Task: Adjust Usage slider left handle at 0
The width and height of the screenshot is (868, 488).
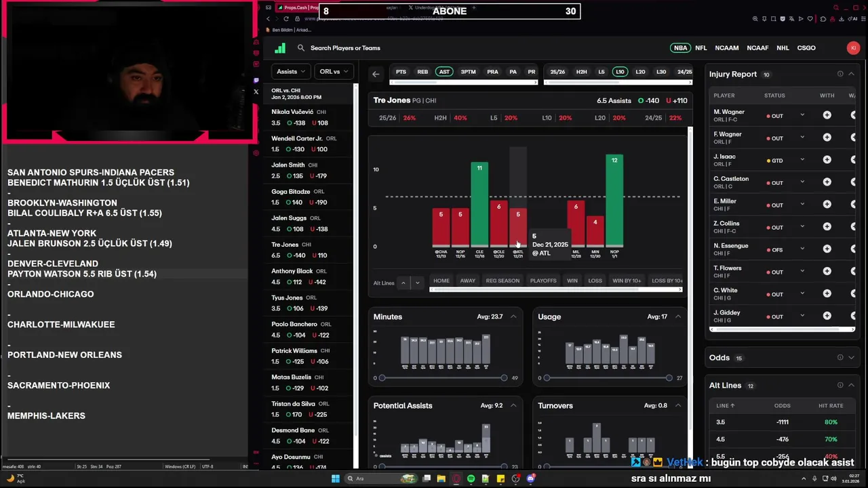Action: (547, 378)
